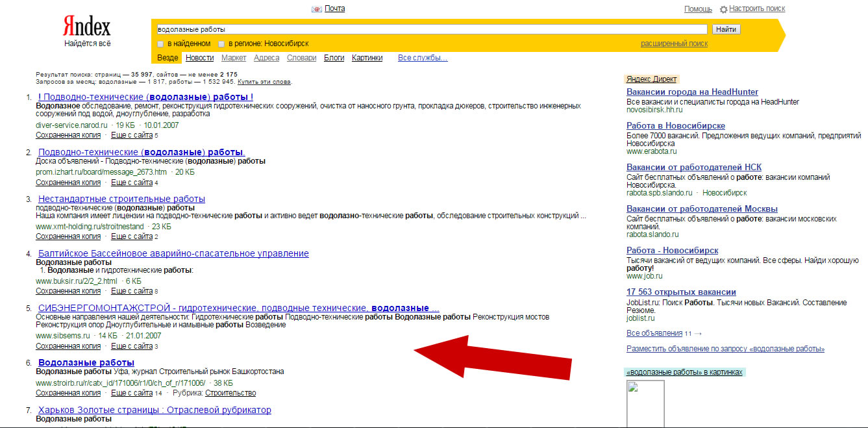This screenshot has height=428, width=868.
Task: Click the 'Все объявления' link
Action: [x=654, y=333]
